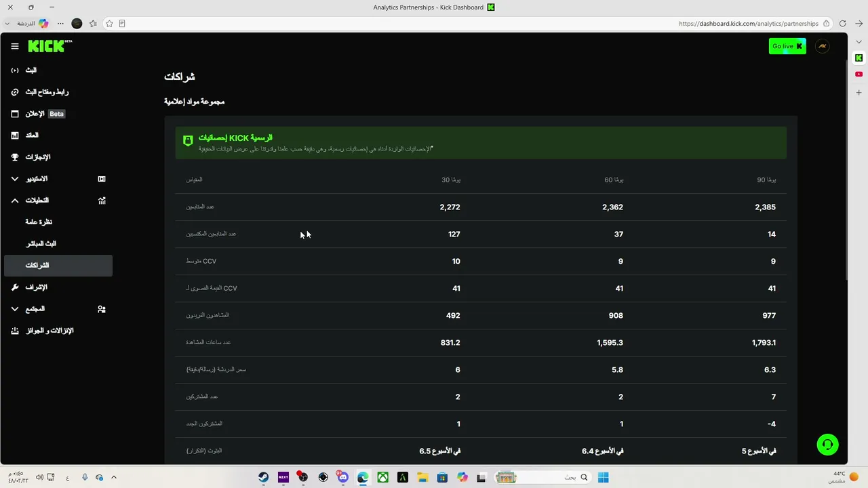
Task: Open البث in the sidebar
Action: (x=58, y=70)
